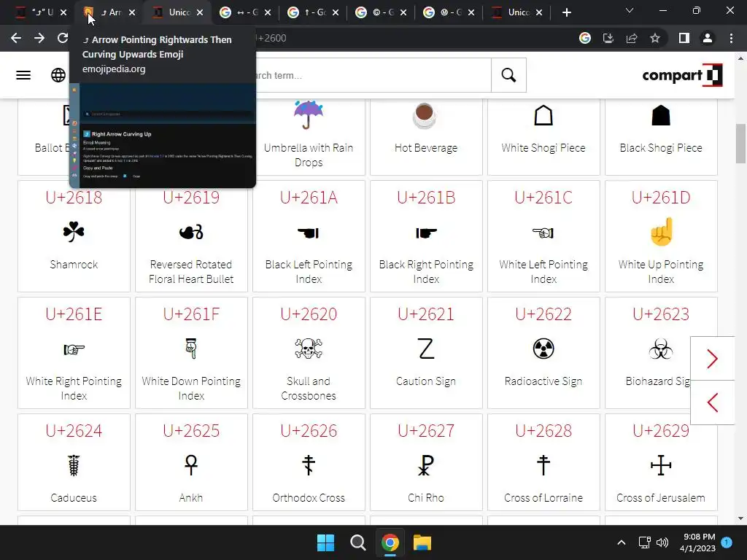This screenshot has height=560, width=747.
Task: Click the browser Forward arrow
Action: coord(39,38)
